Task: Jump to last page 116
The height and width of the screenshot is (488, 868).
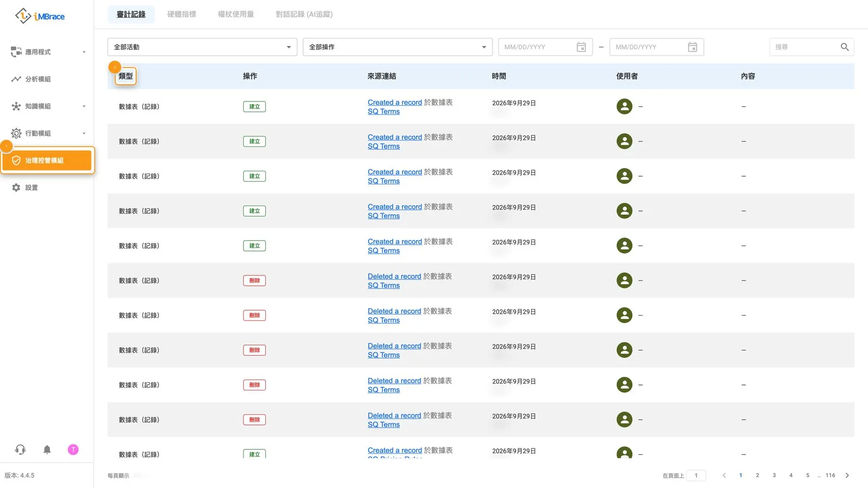Action: 831,476
